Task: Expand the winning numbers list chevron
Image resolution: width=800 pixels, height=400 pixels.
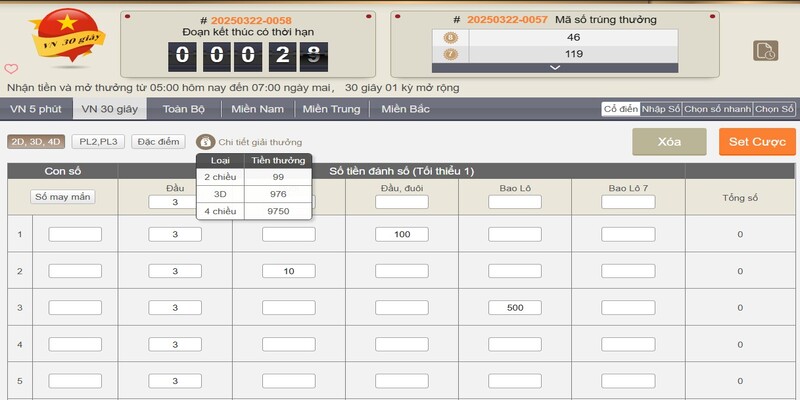Action: tap(553, 67)
